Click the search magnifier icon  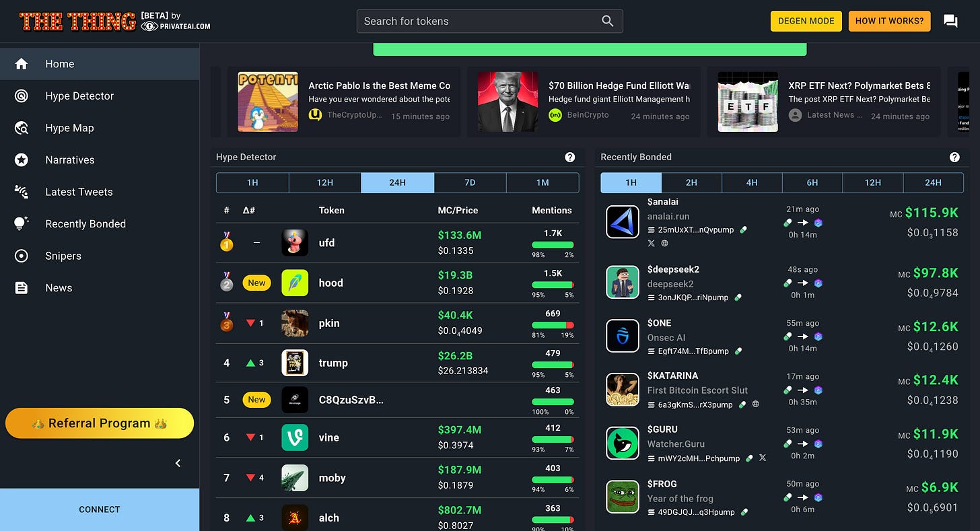[607, 21]
